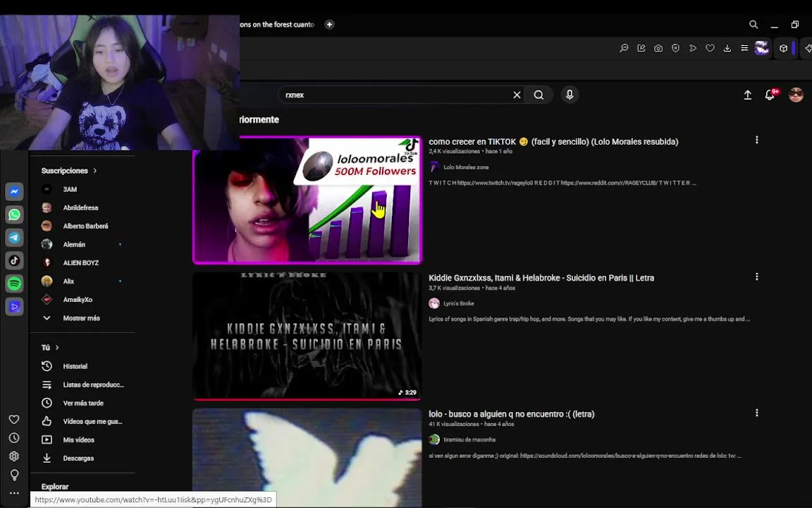Visit the Lyric's Broke channel
The height and width of the screenshot is (508, 812).
click(459, 303)
